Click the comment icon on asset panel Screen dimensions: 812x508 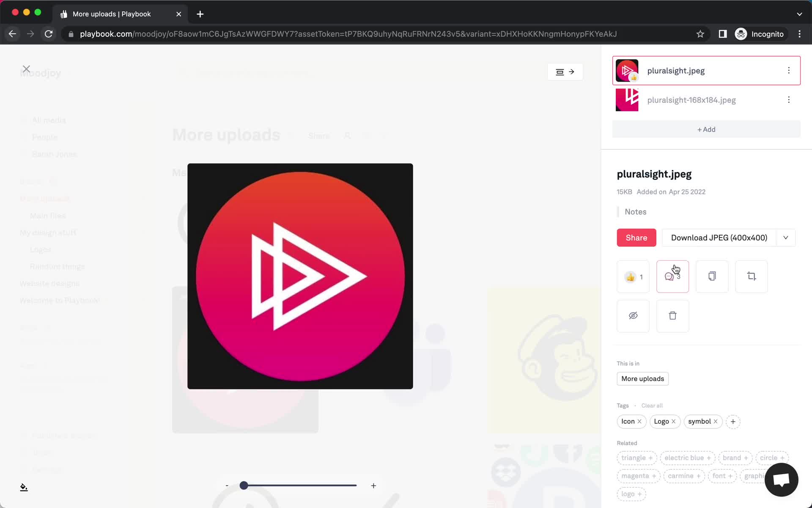(672, 275)
